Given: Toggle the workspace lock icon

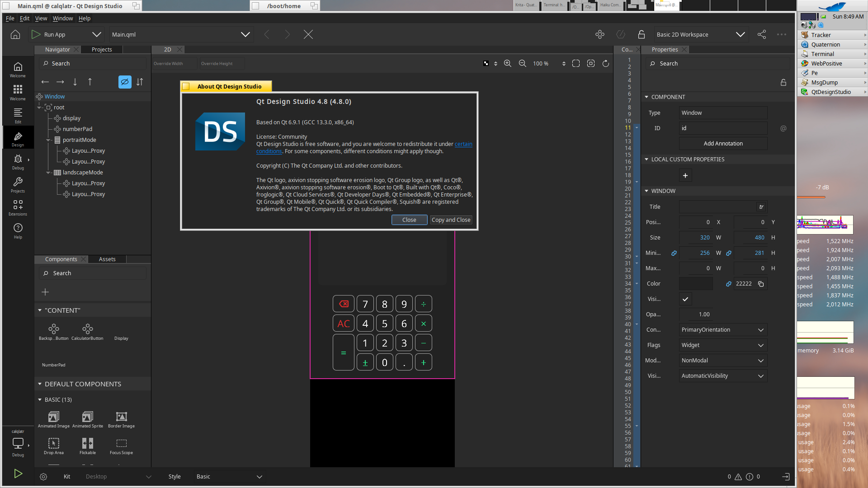Looking at the screenshot, I should pyautogui.click(x=642, y=34).
